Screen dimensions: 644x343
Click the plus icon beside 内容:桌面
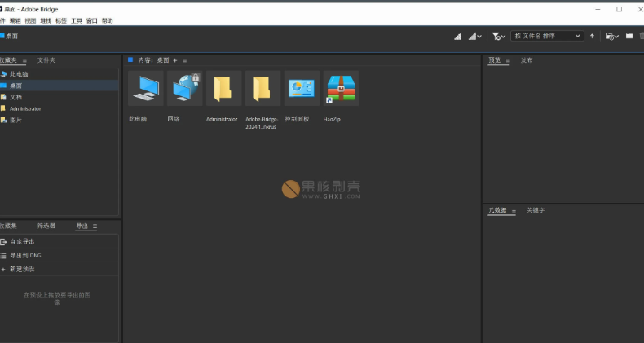tap(175, 60)
